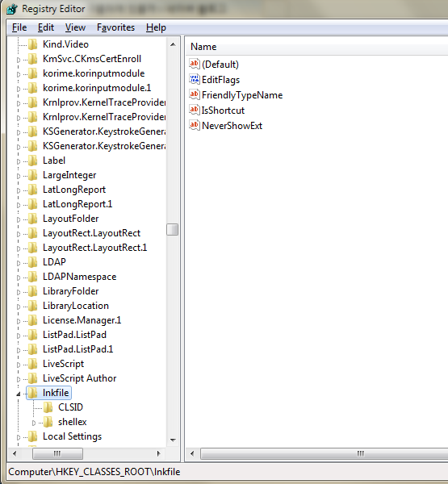Image resolution: width=448 pixels, height=484 pixels.
Task: Click the NeverShowExt string value icon
Action: pos(195,125)
